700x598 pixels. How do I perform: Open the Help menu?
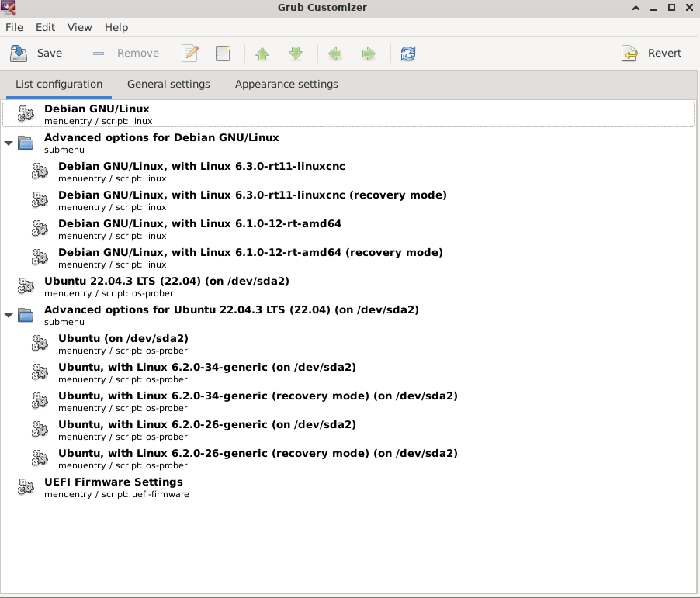(116, 27)
